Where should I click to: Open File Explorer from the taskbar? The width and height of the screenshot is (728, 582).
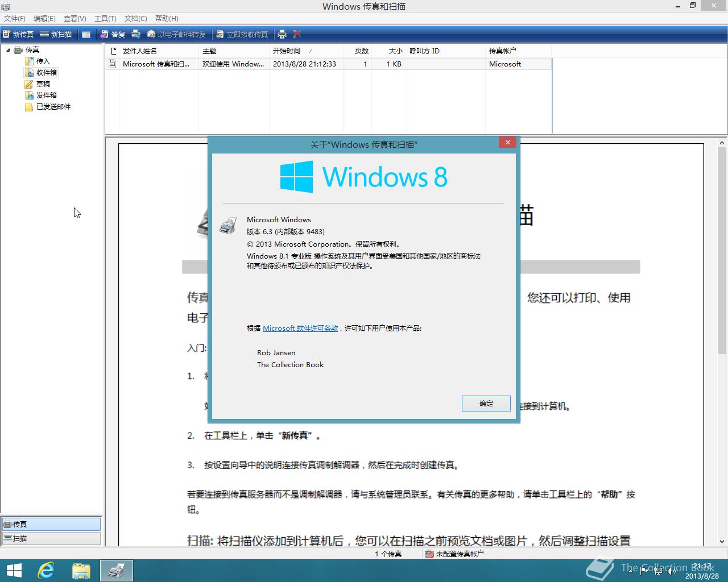[x=81, y=571]
